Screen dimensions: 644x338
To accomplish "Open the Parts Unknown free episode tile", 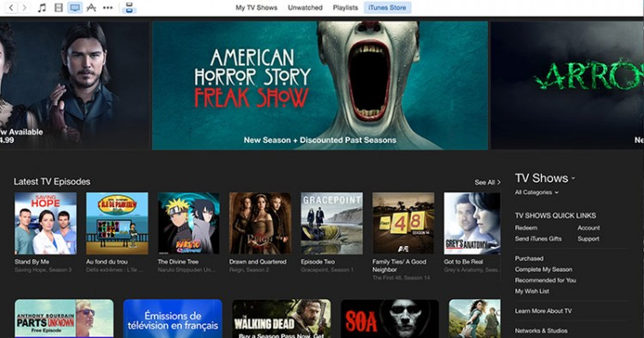I will [64, 319].
